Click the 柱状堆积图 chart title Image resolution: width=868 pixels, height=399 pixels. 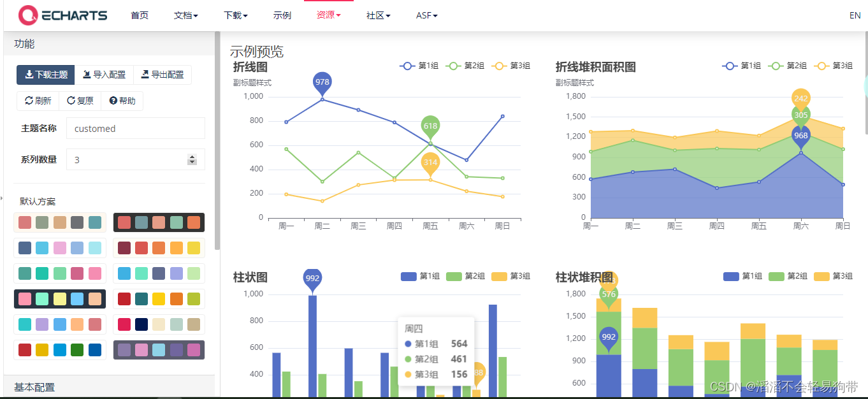(584, 277)
